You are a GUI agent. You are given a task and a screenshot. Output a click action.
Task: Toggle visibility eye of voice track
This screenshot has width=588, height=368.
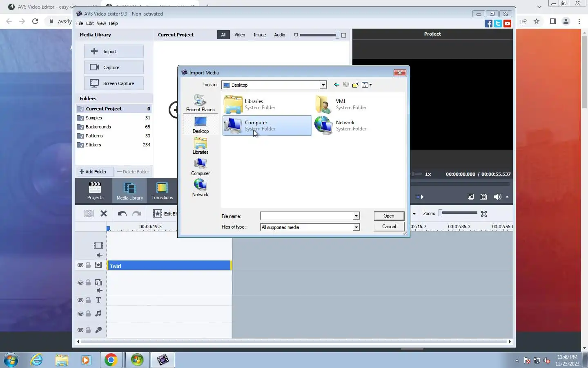(x=80, y=330)
